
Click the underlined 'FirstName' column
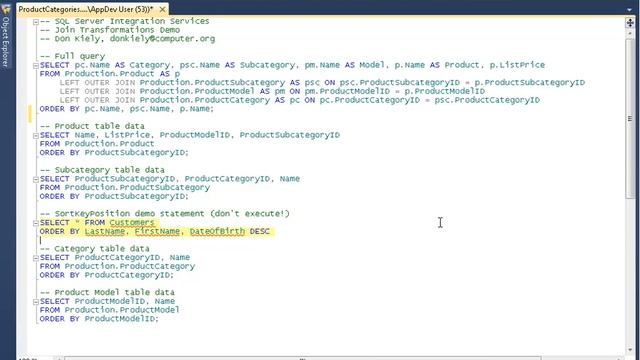[157, 231]
